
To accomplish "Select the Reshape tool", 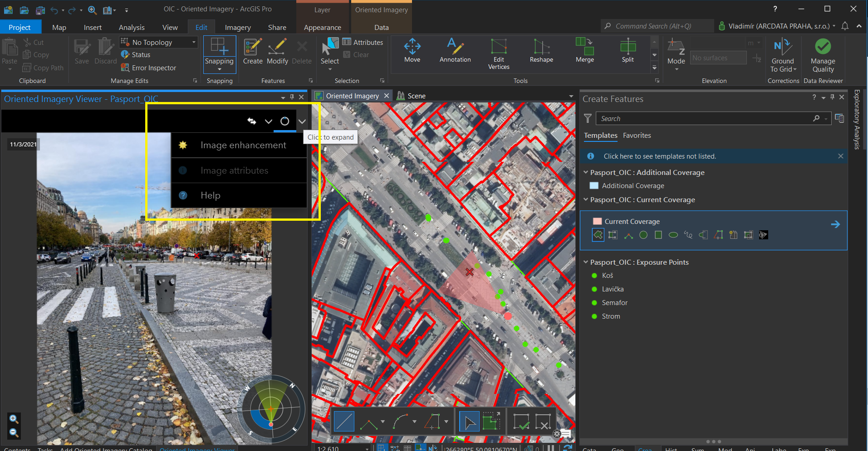I will tap(541, 51).
